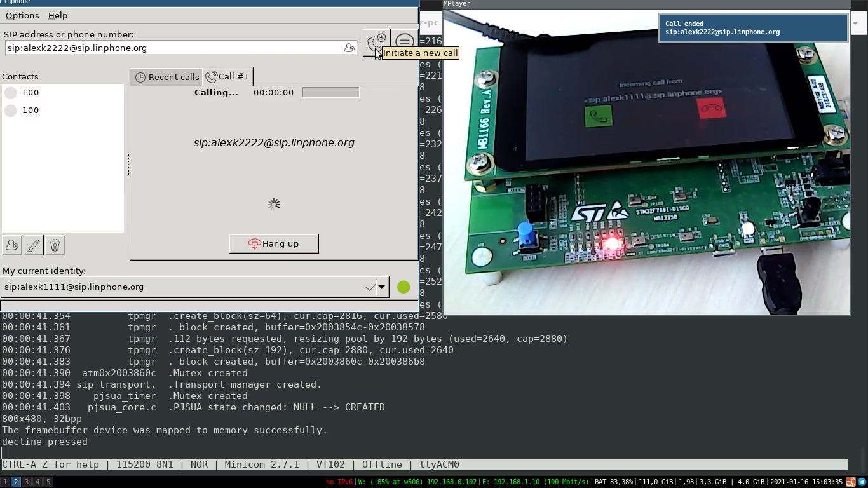Click the avatar icon of the second 100 contact
The width and height of the screenshot is (868, 488).
coord(11,111)
